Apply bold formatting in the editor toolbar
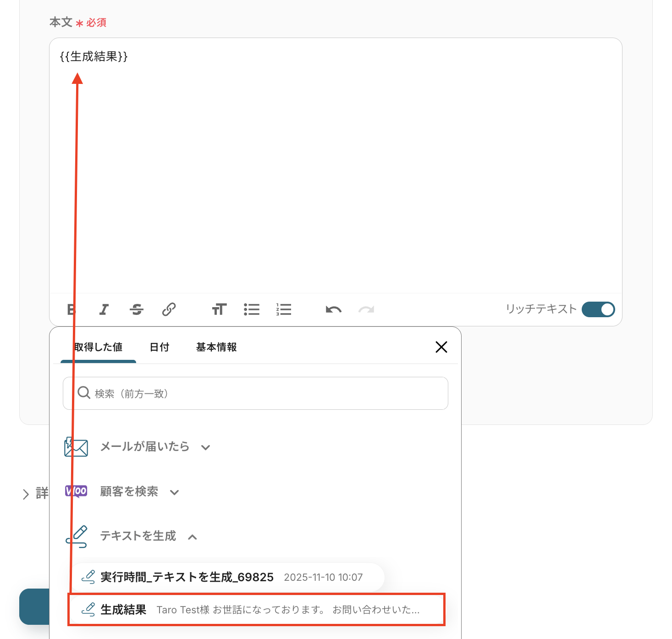 tap(71, 309)
